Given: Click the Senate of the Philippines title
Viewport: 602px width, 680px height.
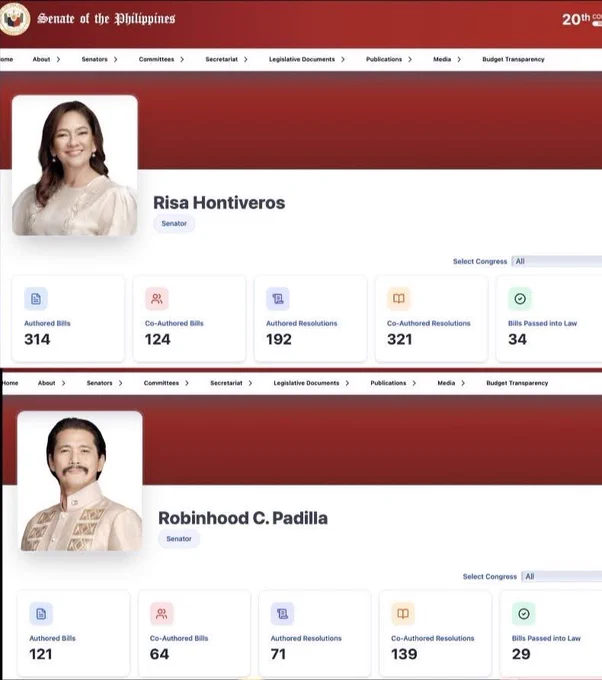Looking at the screenshot, I should click(106, 19).
